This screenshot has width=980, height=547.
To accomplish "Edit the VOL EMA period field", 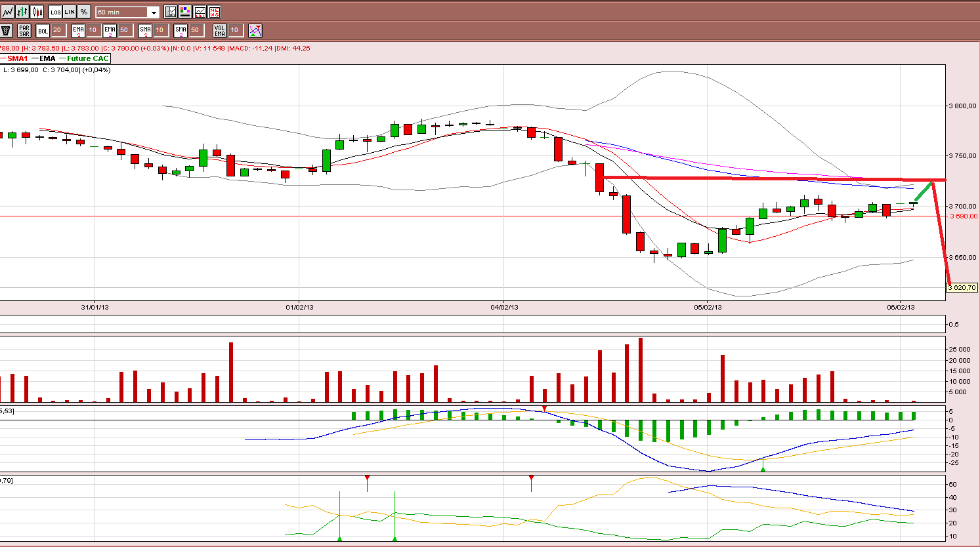I will pos(235,30).
